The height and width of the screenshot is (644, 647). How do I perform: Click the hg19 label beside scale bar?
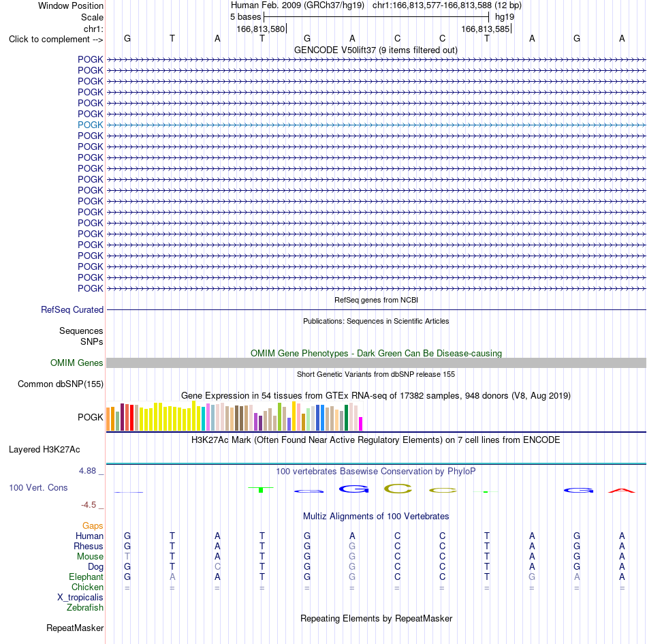(x=505, y=17)
